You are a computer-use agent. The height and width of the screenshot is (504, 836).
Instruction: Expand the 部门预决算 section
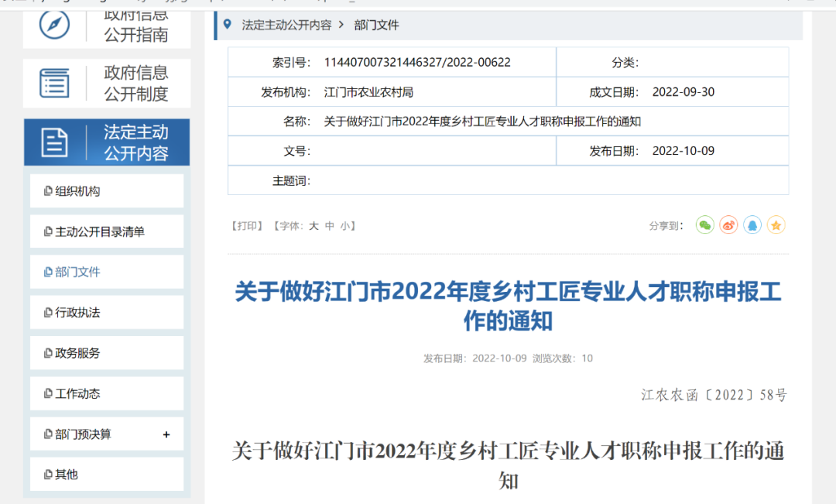pyautogui.click(x=166, y=434)
